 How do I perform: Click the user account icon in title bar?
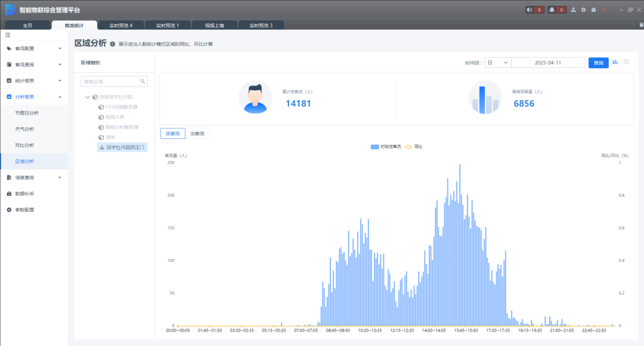click(x=574, y=10)
